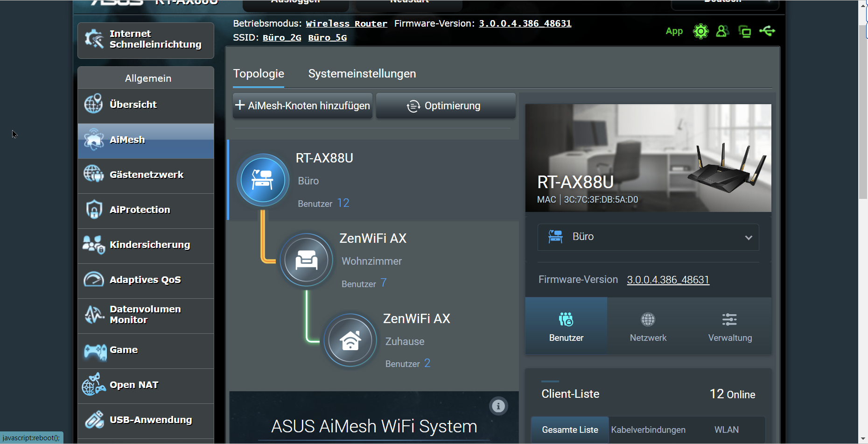The width and height of the screenshot is (868, 444).
Task: Switch to the Benutzer tab
Action: [x=566, y=326]
